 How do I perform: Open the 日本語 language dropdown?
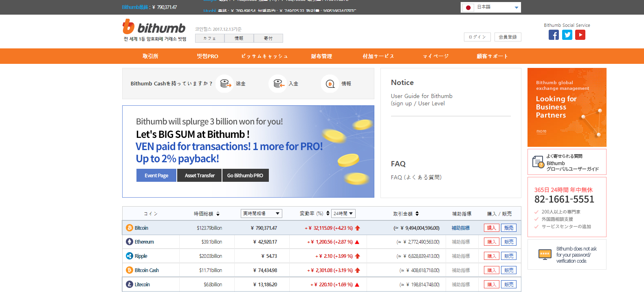point(491,7)
